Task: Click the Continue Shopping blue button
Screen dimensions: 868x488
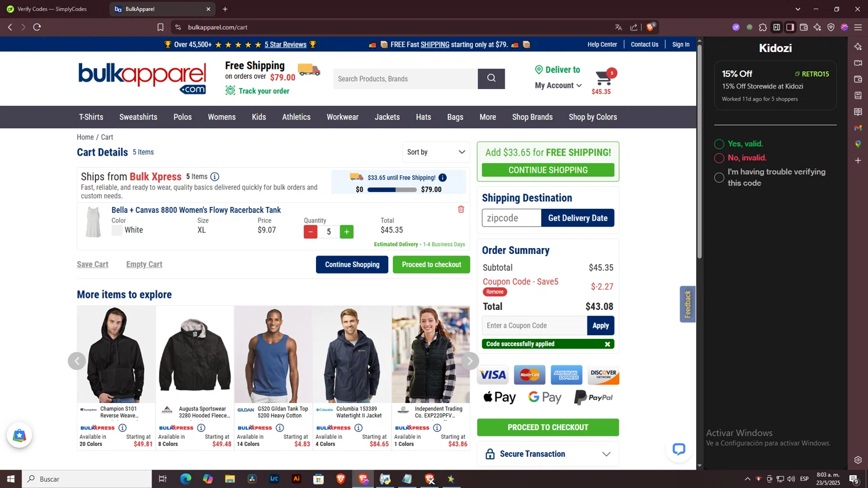Action: pyautogui.click(x=352, y=264)
